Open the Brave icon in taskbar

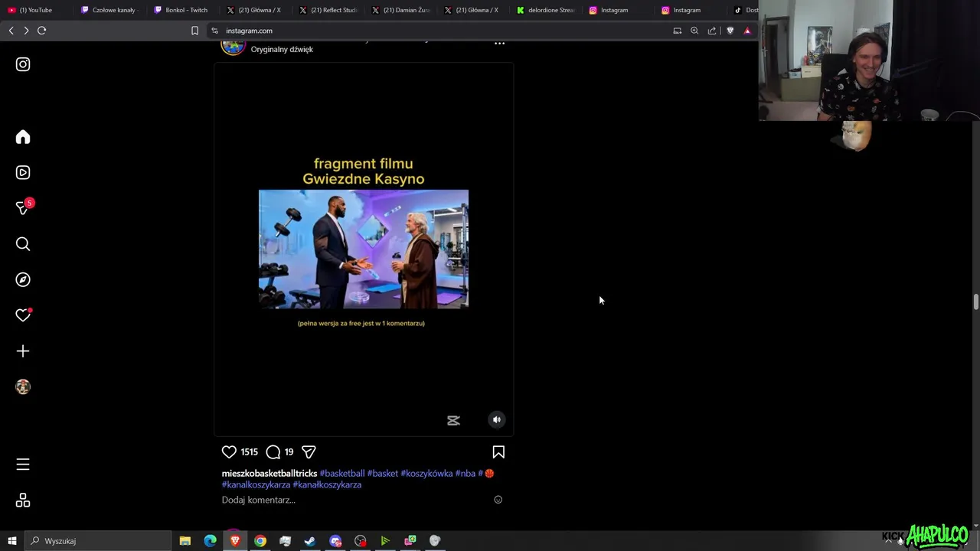(235, 541)
